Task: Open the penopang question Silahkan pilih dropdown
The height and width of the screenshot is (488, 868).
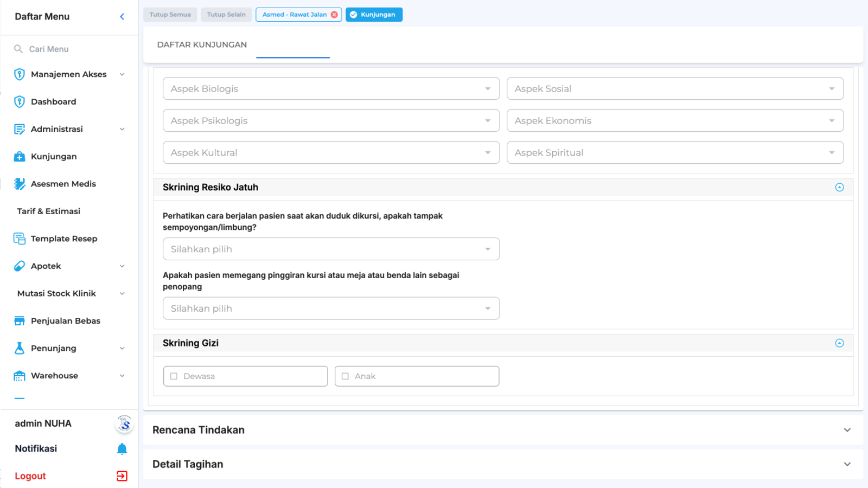Action: click(331, 309)
